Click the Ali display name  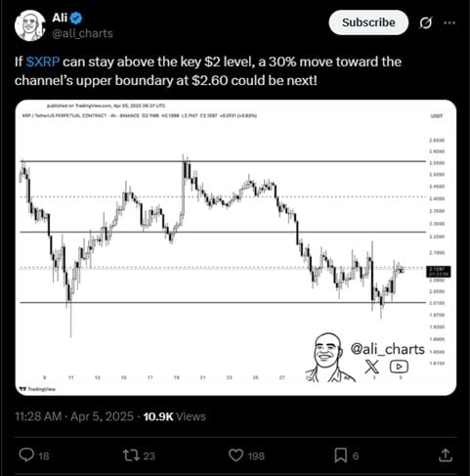pyautogui.click(x=60, y=18)
